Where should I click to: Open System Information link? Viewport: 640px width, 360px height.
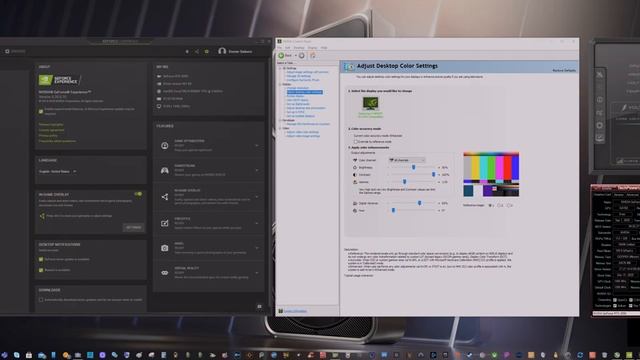pos(295,311)
